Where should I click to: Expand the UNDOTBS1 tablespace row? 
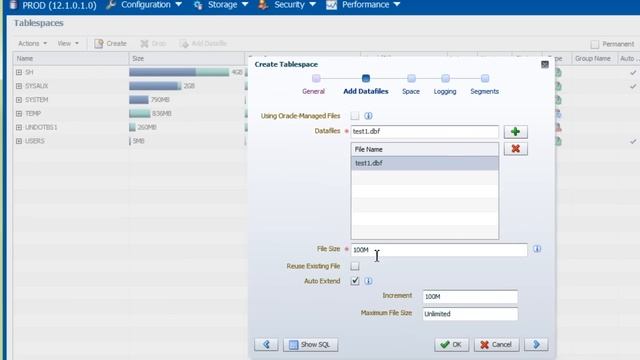pyautogui.click(x=19, y=127)
